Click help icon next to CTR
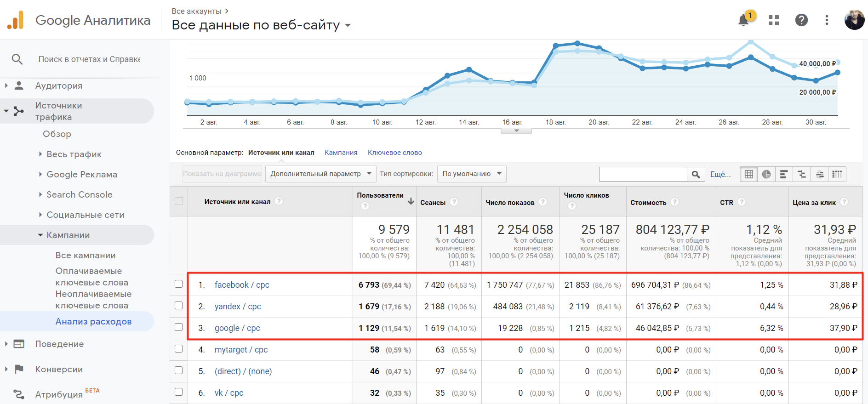This screenshot has height=404, width=868. [x=742, y=202]
